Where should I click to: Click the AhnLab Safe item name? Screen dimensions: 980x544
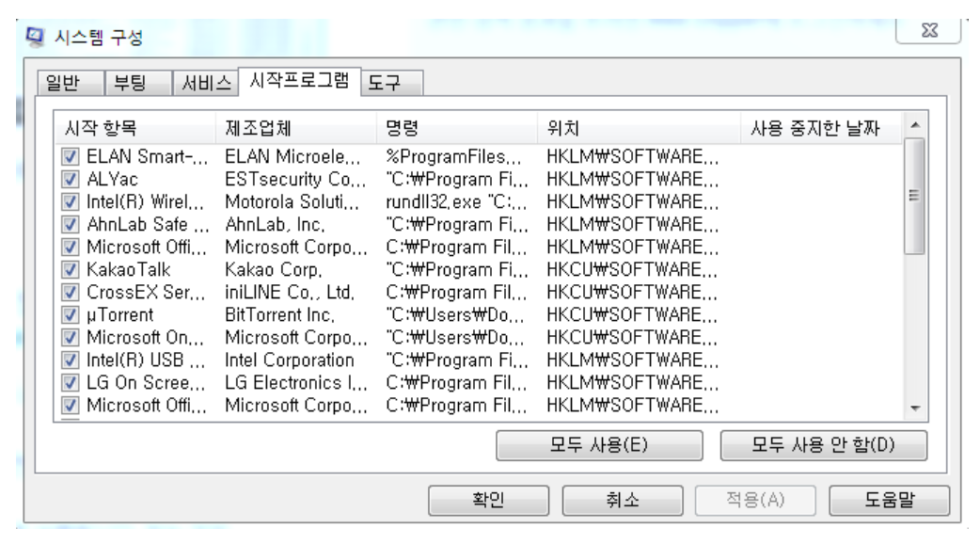tap(148, 225)
